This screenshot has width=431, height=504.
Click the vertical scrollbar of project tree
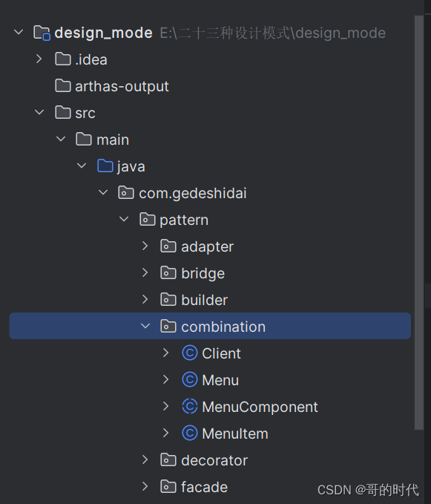pyautogui.click(x=419, y=222)
